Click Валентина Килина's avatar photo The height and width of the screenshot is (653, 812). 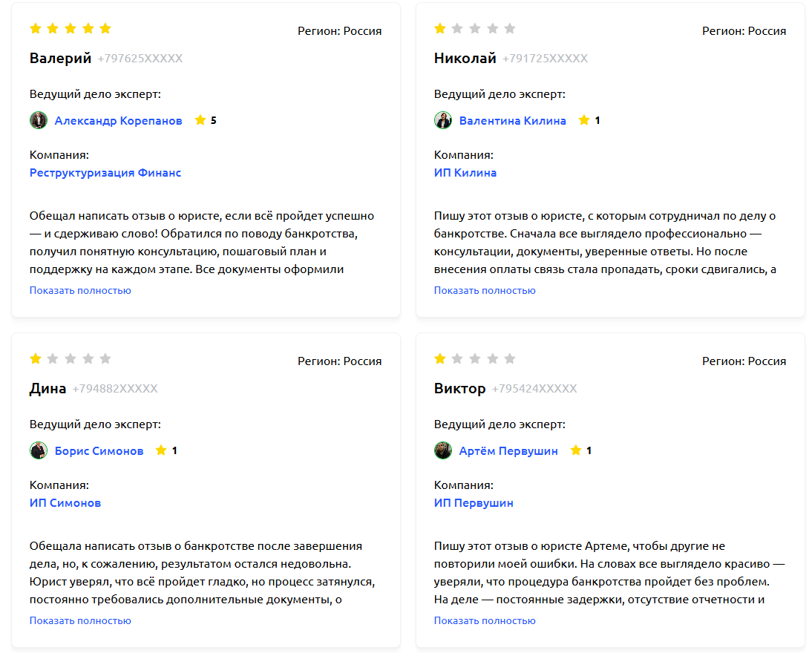click(x=443, y=119)
